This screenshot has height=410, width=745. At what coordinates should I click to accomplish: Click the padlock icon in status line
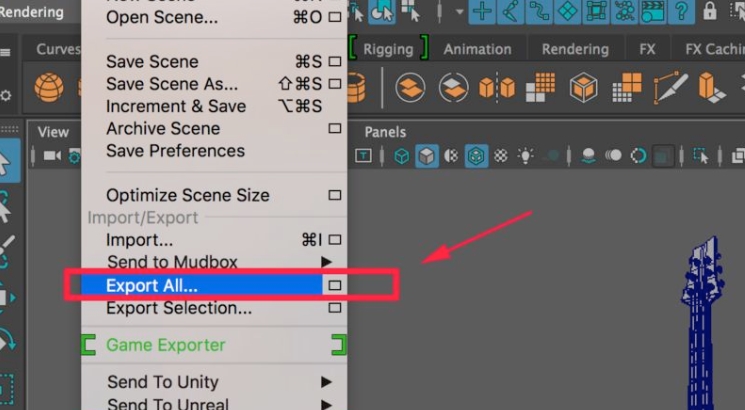710,10
